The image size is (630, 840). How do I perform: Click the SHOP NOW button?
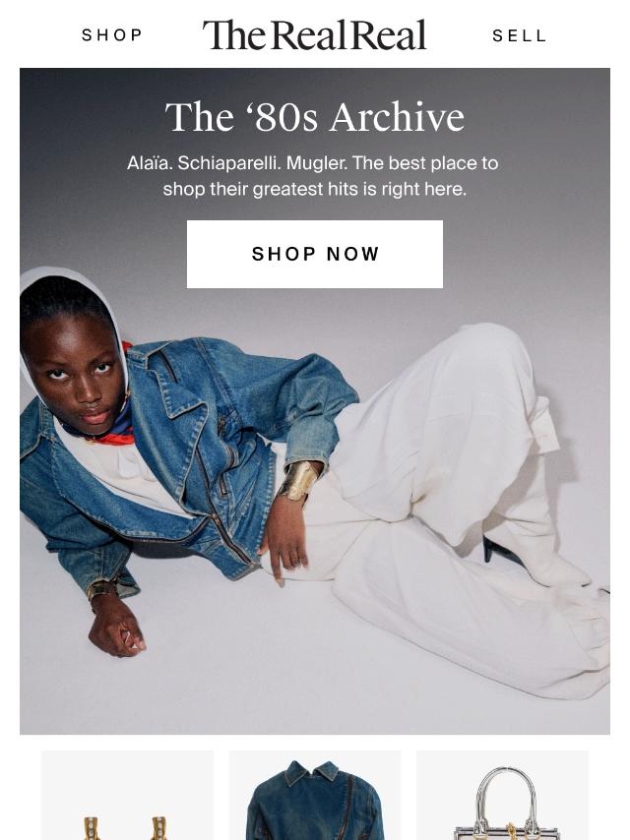click(315, 254)
